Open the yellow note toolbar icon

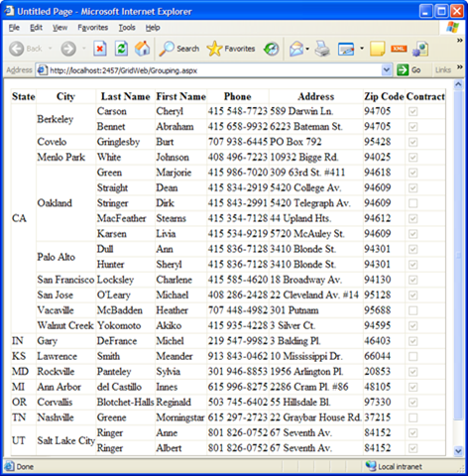tap(378, 49)
